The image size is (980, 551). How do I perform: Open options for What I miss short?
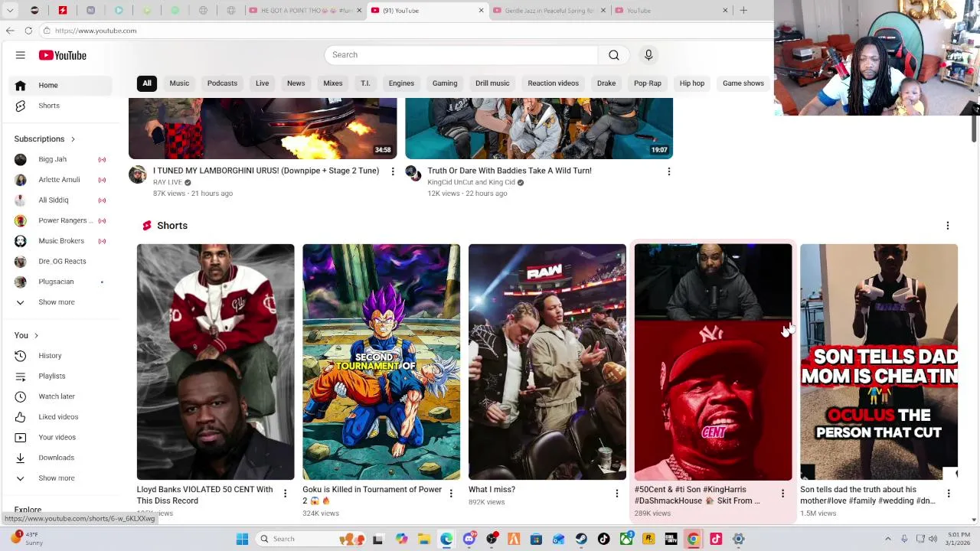click(616, 494)
